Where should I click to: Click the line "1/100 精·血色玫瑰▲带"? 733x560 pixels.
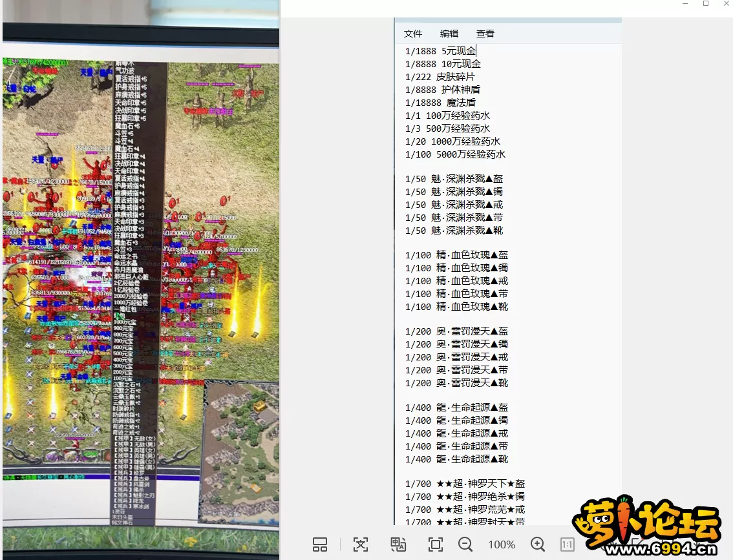pos(457,294)
